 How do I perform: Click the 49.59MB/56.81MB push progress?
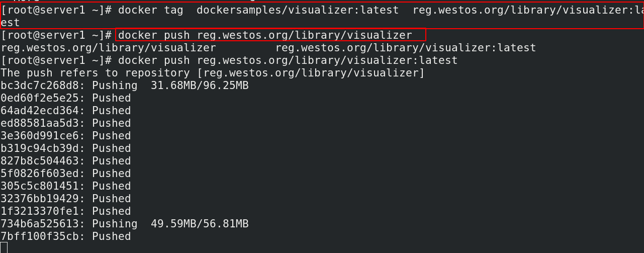coord(200,224)
